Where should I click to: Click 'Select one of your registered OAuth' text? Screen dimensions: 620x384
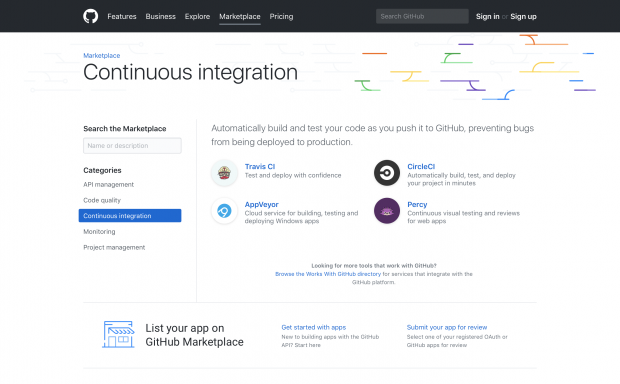(x=457, y=341)
